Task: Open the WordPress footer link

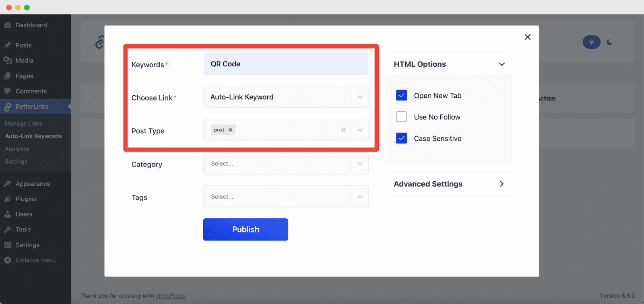Action: (170, 296)
